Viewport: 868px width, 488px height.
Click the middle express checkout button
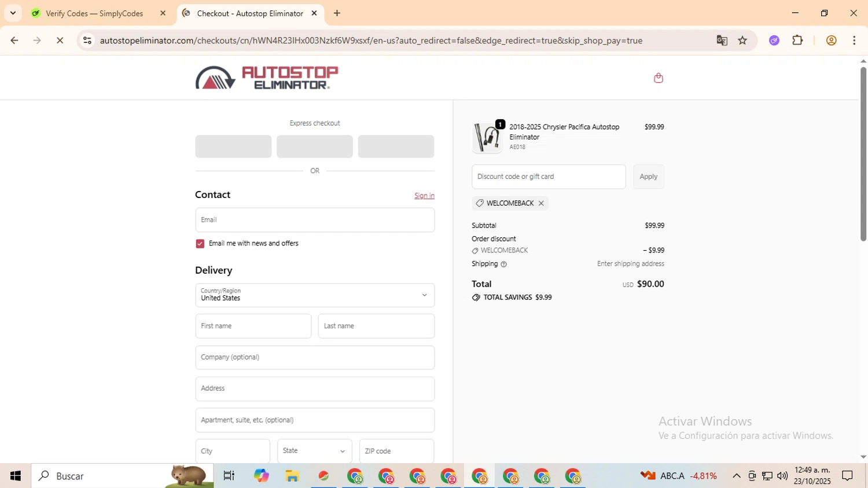(315, 146)
